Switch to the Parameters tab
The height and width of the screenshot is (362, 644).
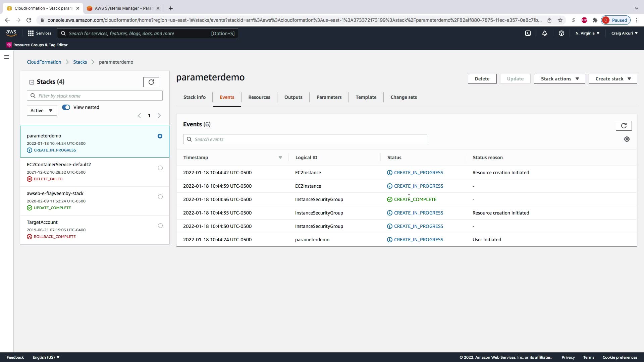point(329,97)
